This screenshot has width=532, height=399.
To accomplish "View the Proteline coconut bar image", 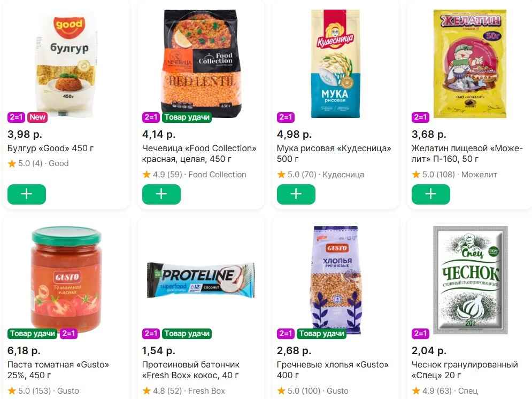I will [x=201, y=280].
